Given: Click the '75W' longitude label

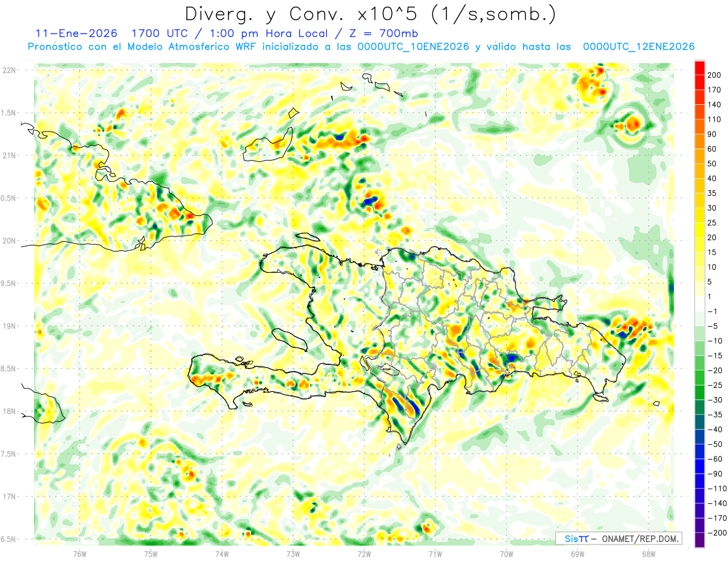Looking at the screenshot, I should click(x=150, y=553).
